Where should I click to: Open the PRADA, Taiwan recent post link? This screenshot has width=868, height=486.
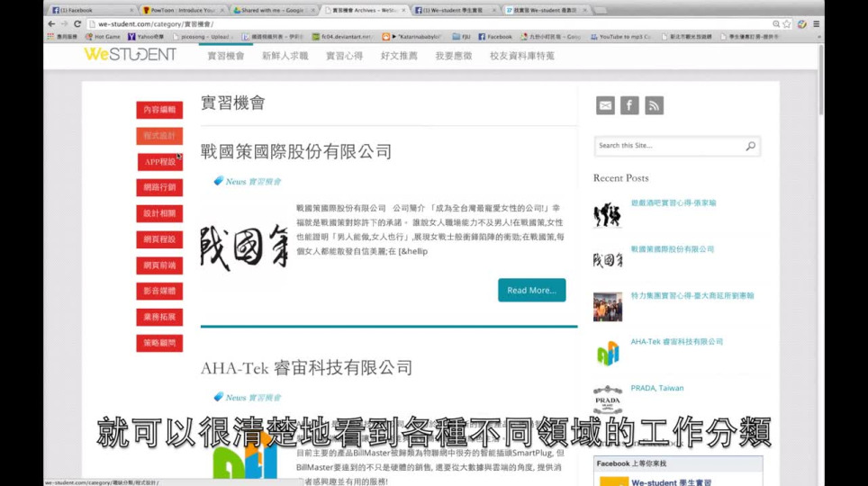(x=656, y=388)
